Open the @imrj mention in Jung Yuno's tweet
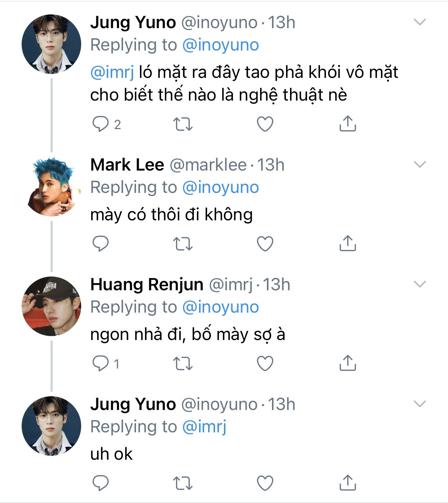This screenshot has height=503, width=448. [112, 72]
